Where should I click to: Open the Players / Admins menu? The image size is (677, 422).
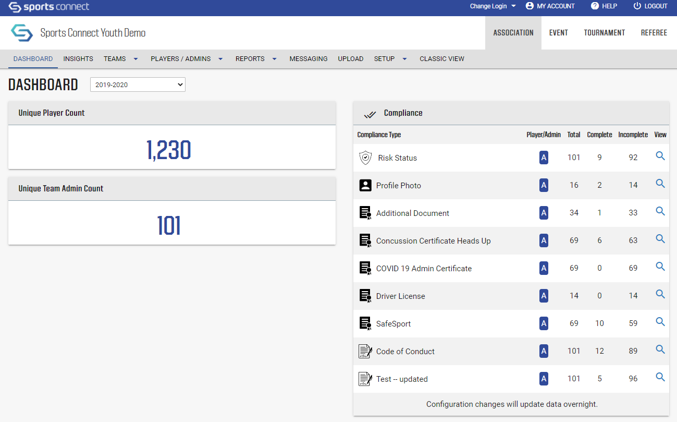pos(186,59)
